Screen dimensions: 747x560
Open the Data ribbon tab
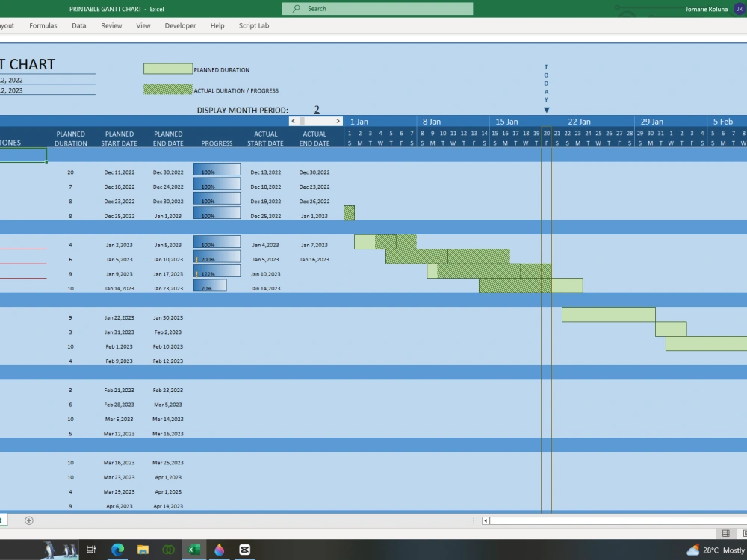[x=79, y=25]
